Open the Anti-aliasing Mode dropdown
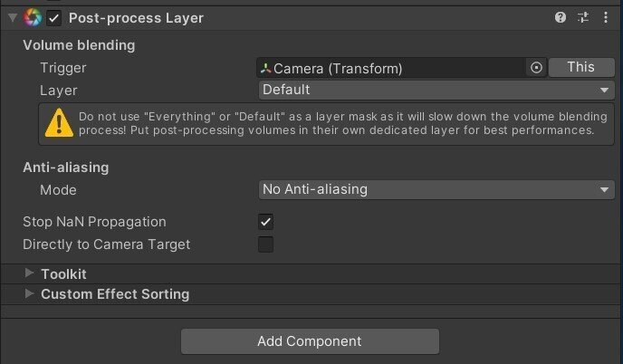 [436, 189]
